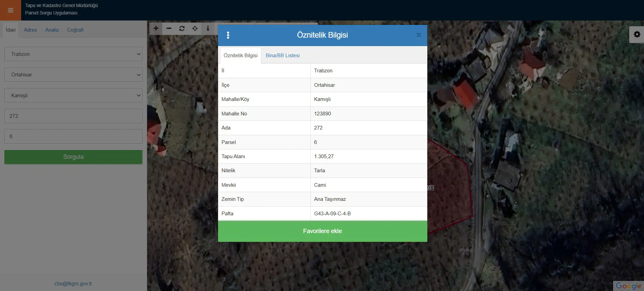Expand the Kamışlı neighborhood dropdown
Screen dimensions: 644x291
coord(73,96)
